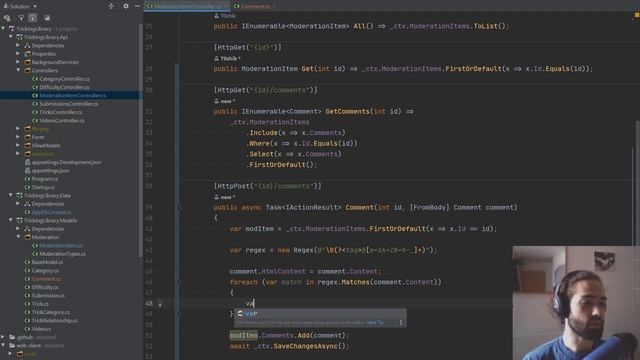Open Comment.cs in the Models tree
This screenshot has width=640, height=360.
tap(46, 279)
